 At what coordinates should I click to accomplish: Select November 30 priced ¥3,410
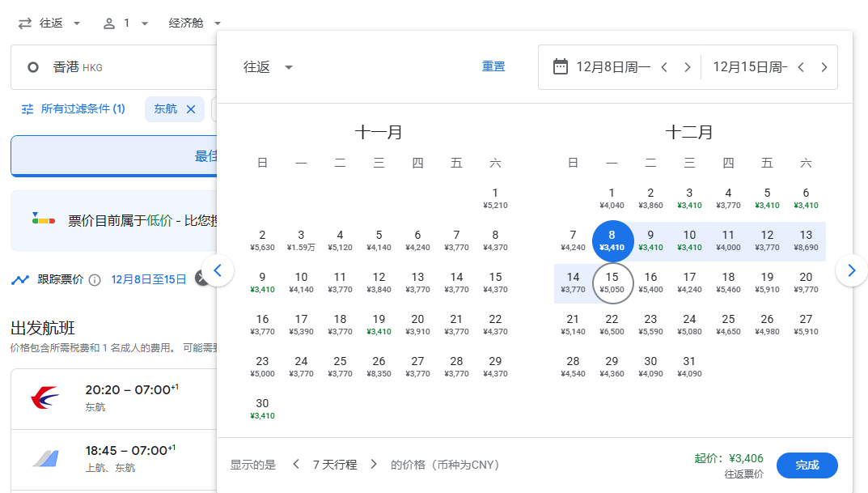point(262,409)
